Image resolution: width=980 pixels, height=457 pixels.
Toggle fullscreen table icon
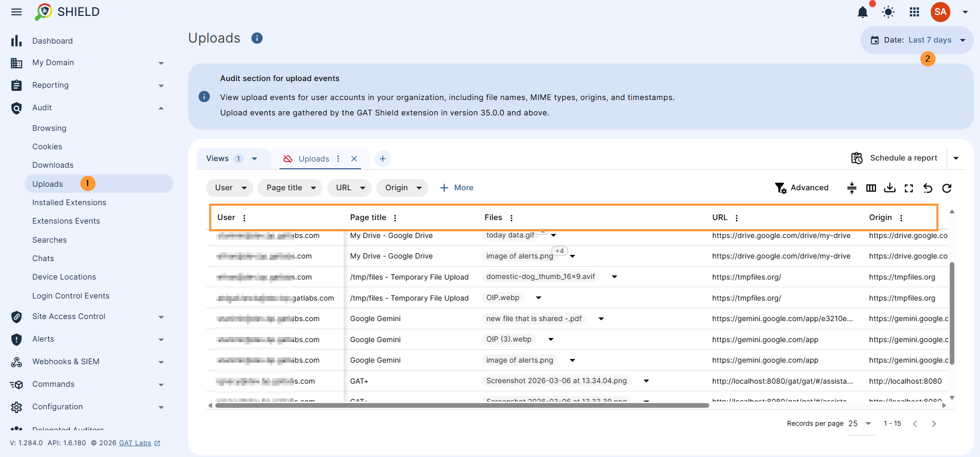(x=909, y=188)
